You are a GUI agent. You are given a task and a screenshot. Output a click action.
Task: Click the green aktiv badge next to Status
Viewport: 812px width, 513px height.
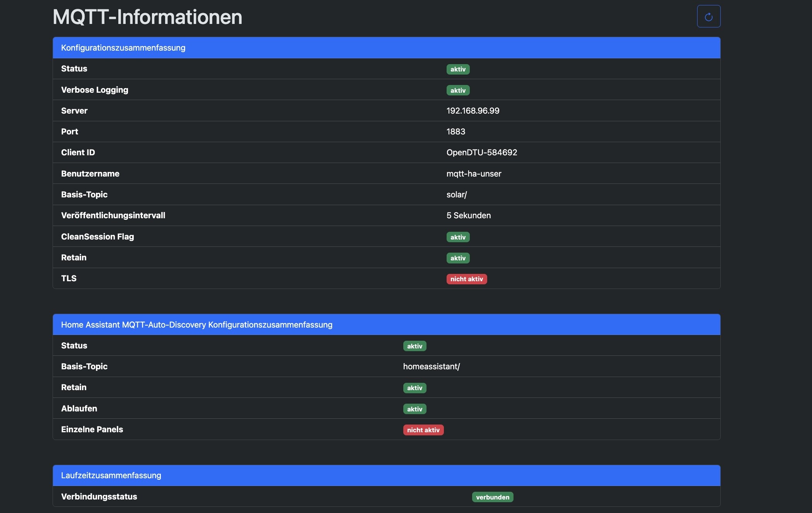coord(458,70)
